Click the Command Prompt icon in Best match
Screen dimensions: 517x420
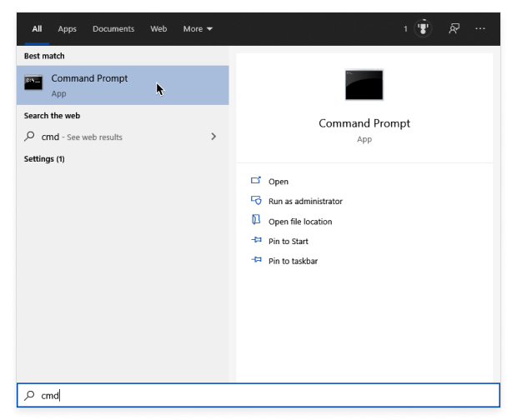(33, 82)
